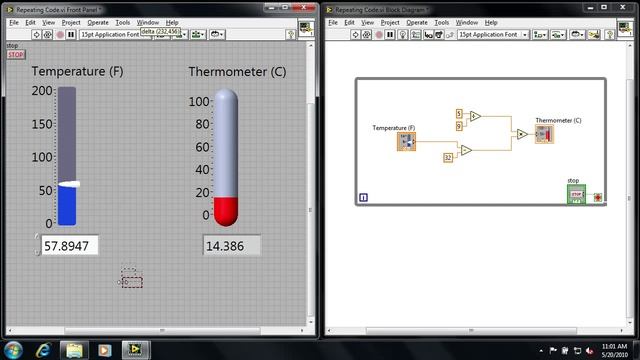Select the numeric constant 9

point(459,126)
